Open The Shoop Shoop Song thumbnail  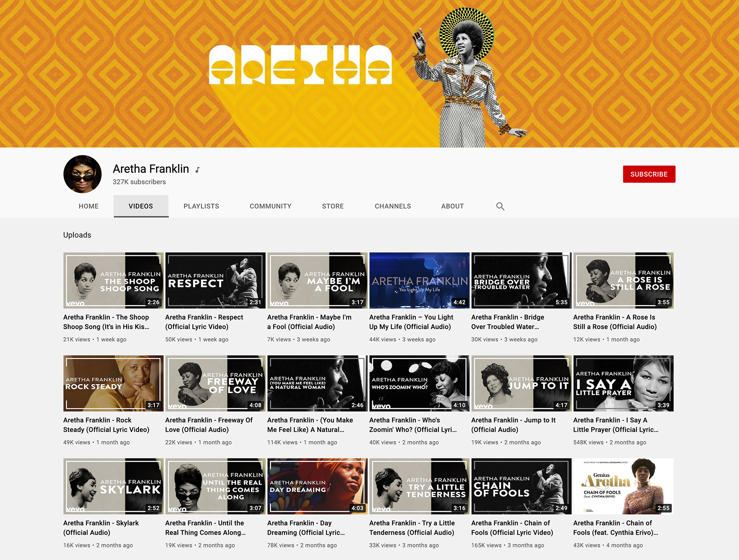coord(113,280)
